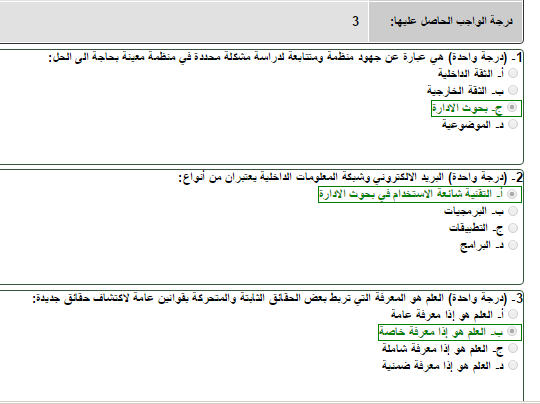The image size is (540, 404).
Task: Click the درجة الواجب الحاصل عليها label
Action: (451, 21)
